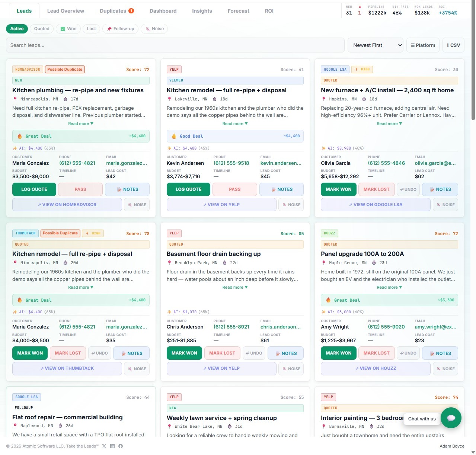Open the chat widget bubble

[451, 418]
